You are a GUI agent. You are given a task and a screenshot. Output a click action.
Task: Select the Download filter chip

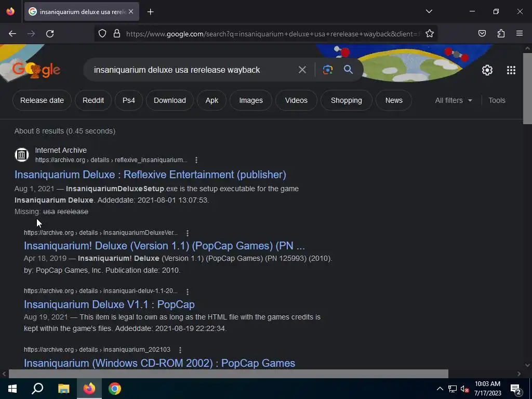tap(170, 100)
